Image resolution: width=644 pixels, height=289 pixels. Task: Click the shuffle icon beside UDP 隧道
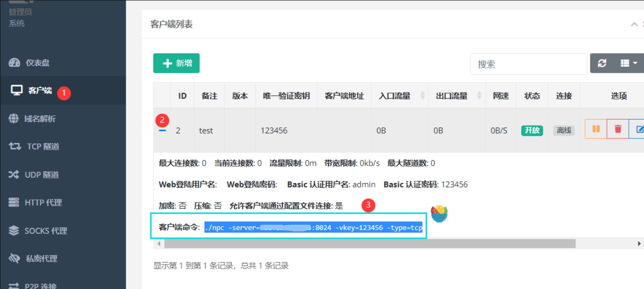pos(14,175)
